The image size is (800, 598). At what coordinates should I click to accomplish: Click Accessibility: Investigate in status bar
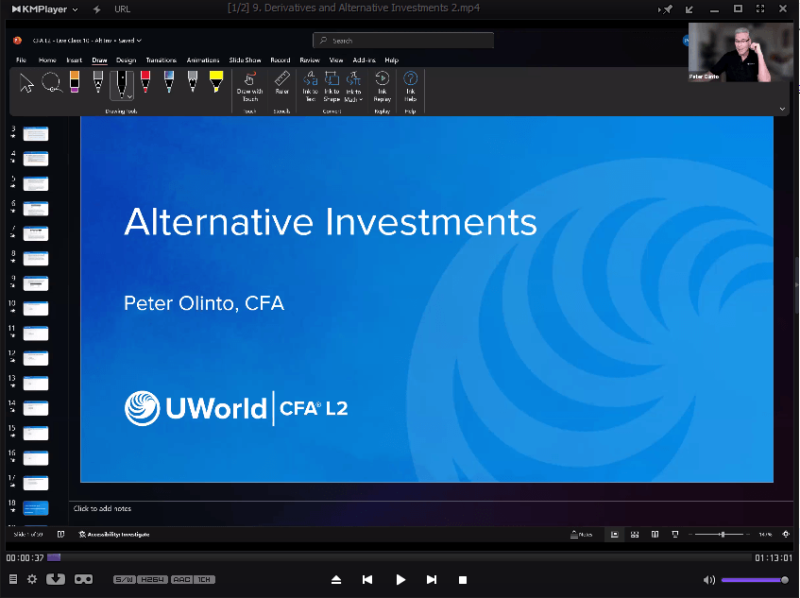114,534
